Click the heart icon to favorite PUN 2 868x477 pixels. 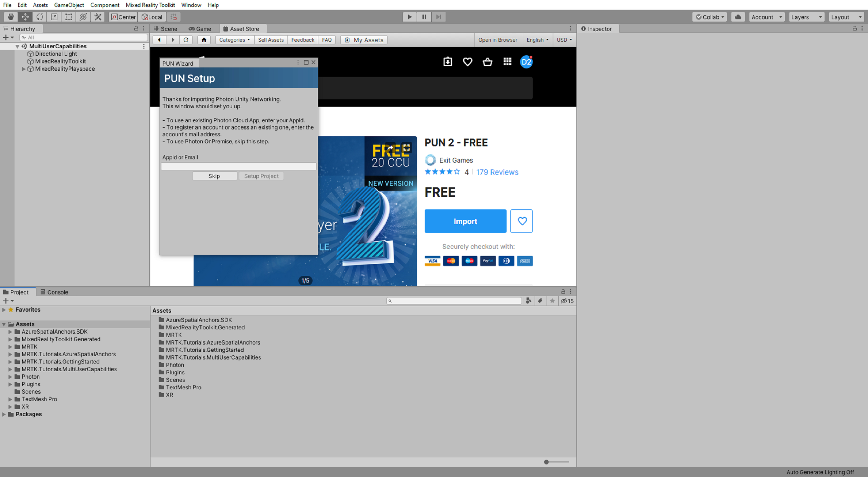[521, 221]
